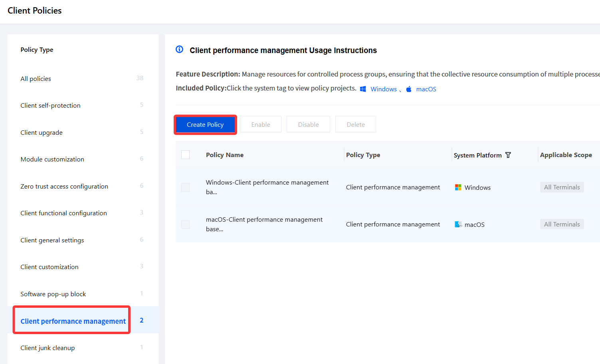Click the Apple logo next to macOS link
Viewport: 600px width, 364px height.
409,89
